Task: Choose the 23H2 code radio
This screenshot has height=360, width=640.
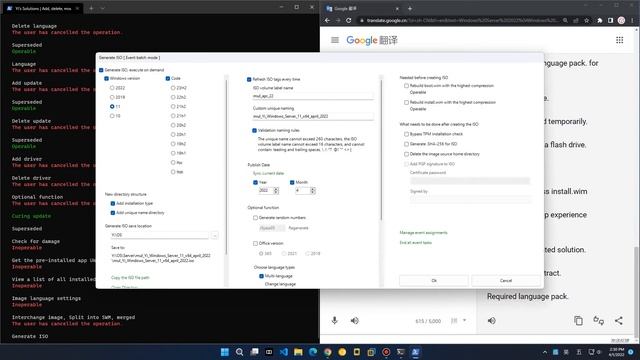Action: click(173, 88)
